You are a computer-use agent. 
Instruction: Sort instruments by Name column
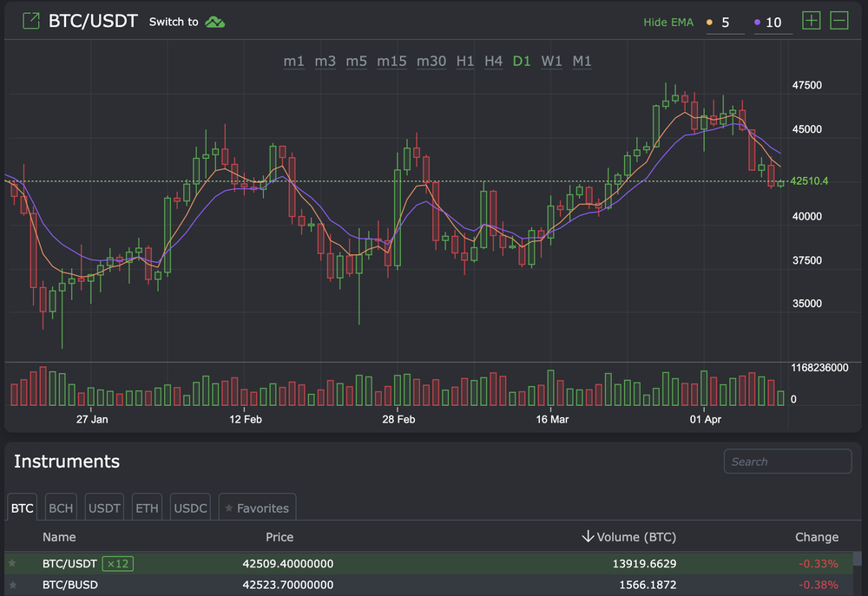[x=59, y=537]
